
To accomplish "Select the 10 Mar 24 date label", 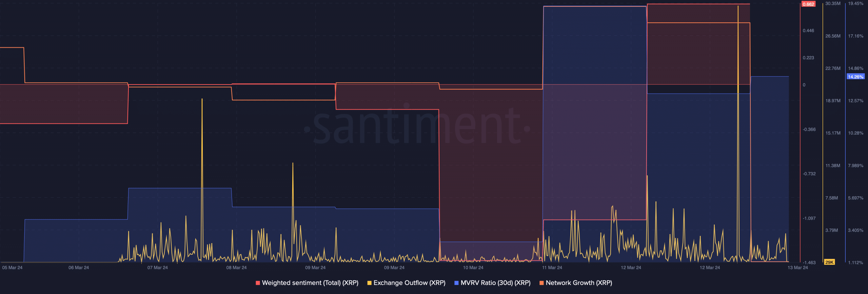I will pos(473,268).
